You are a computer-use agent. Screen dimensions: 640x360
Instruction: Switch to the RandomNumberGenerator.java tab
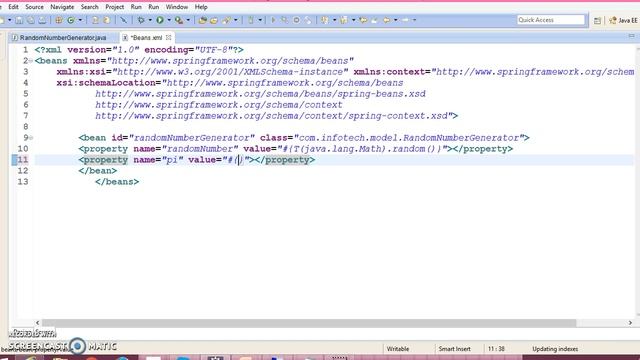click(x=59, y=38)
